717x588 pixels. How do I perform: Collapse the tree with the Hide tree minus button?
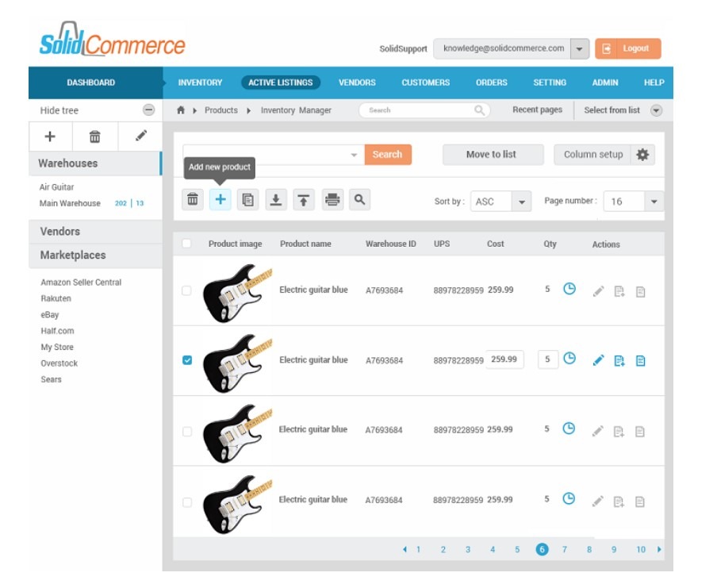click(148, 110)
